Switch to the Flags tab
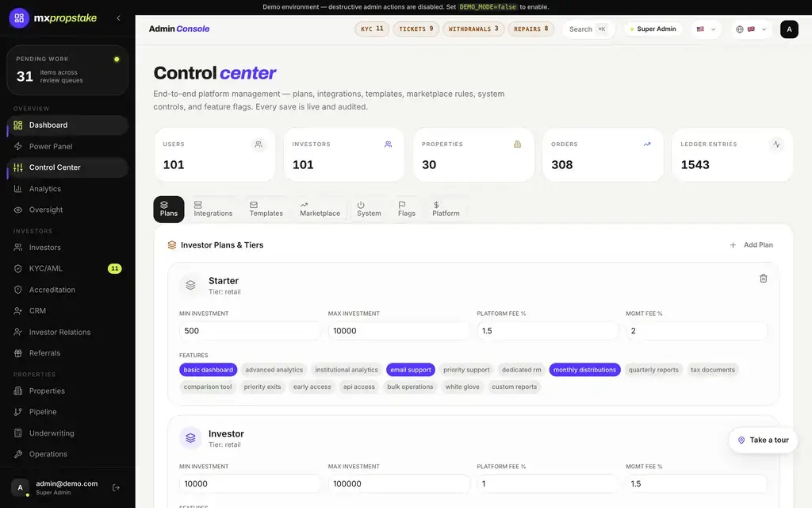This screenshot has height=508, width=812. pyautogui.click(x=407, y=209)
